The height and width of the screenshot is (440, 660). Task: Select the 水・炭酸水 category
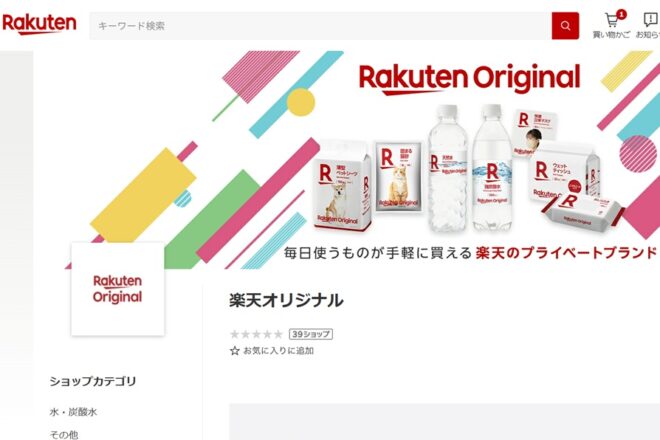[x=73, y=412]
